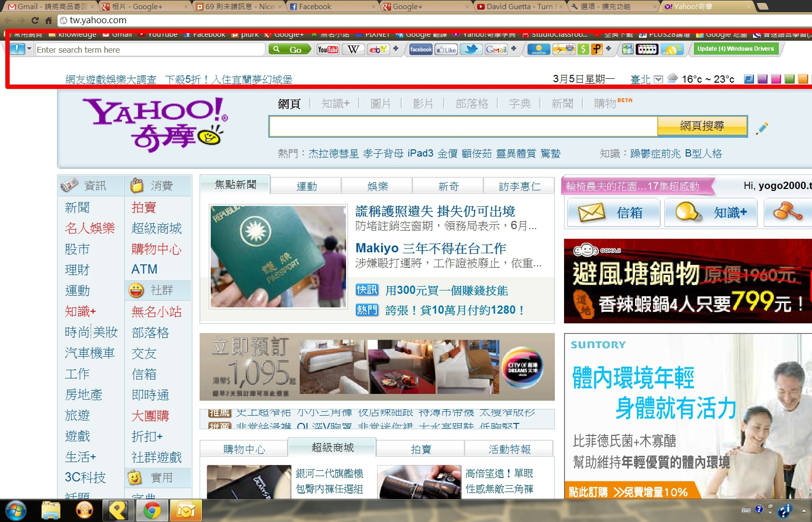Select the green page theme swatch
Viewport: 812px width, 522px height.
click(x=789, y=79)
